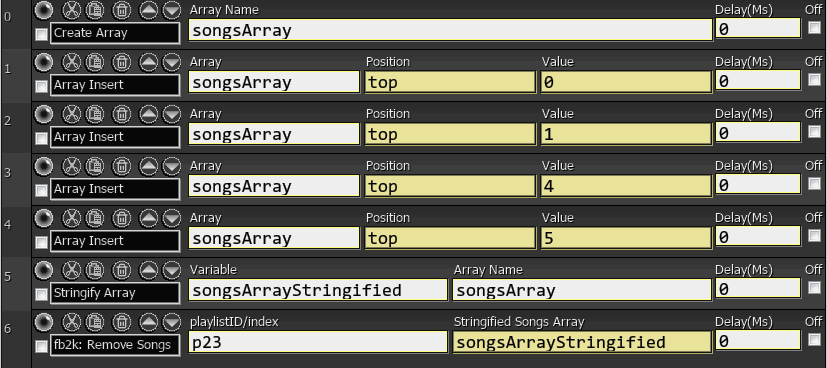Move fb2k: Remove Songs row up
Screen dimensions: 827x368
click(148, 323)
